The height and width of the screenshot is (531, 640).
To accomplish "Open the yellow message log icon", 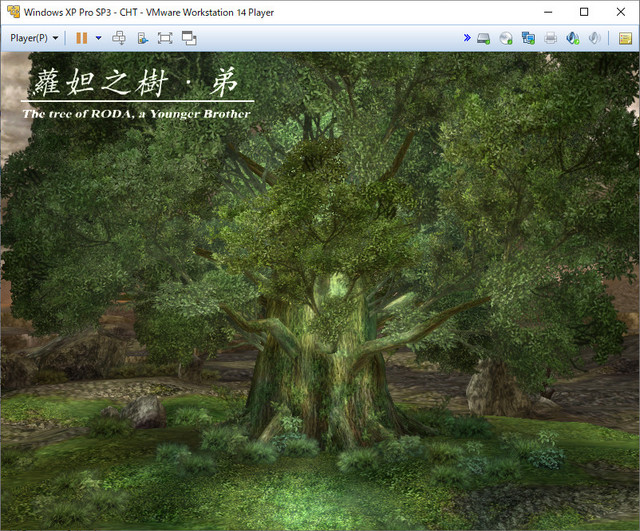I will (x=625, y=38).
